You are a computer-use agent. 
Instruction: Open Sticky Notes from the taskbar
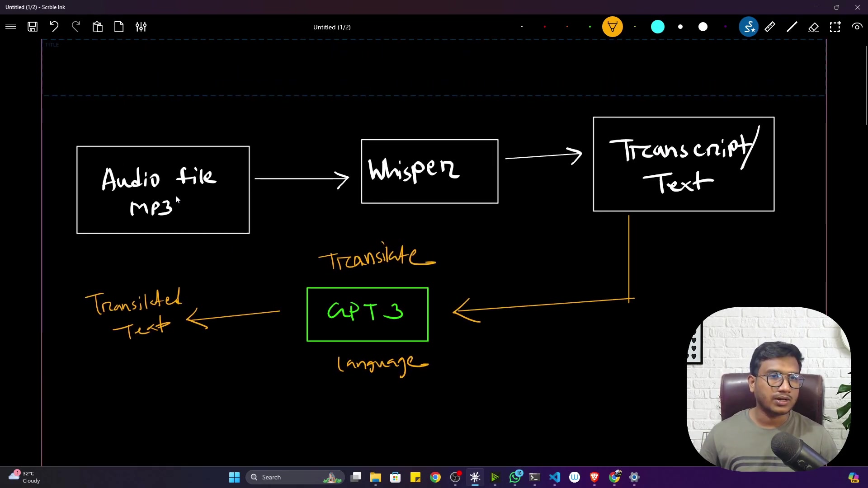tap(415, 477)
